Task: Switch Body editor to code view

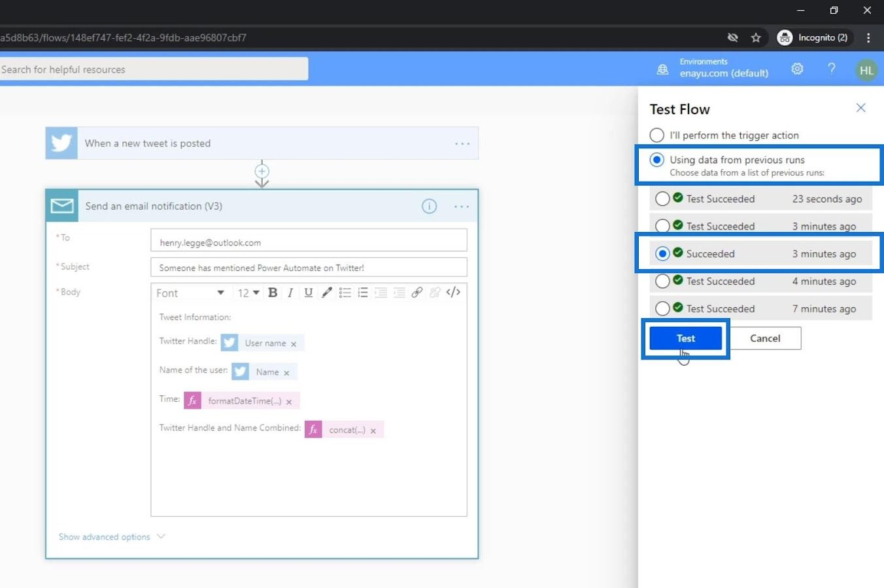Action: pyautogui.click(x=453, y=292)
